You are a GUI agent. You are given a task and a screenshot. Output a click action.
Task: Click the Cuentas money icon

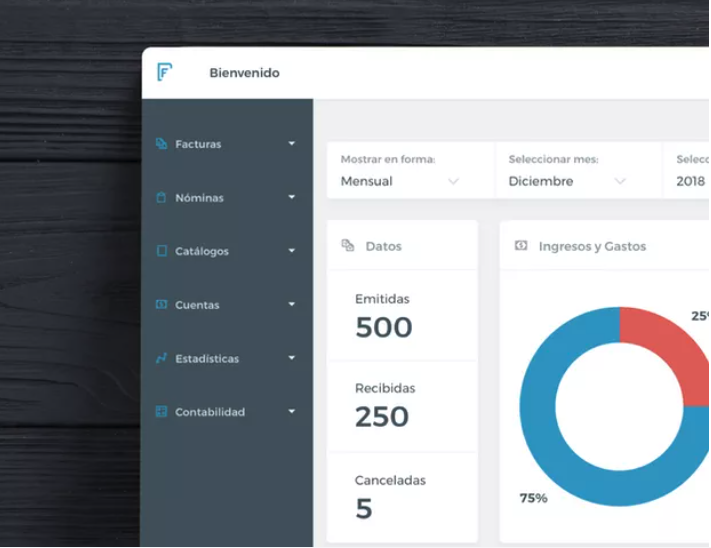[161, 304]
